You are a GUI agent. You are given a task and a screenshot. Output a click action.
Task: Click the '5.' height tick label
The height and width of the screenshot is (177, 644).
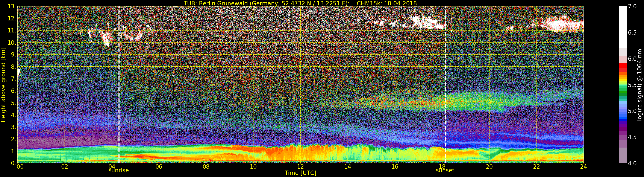[13, 103]
